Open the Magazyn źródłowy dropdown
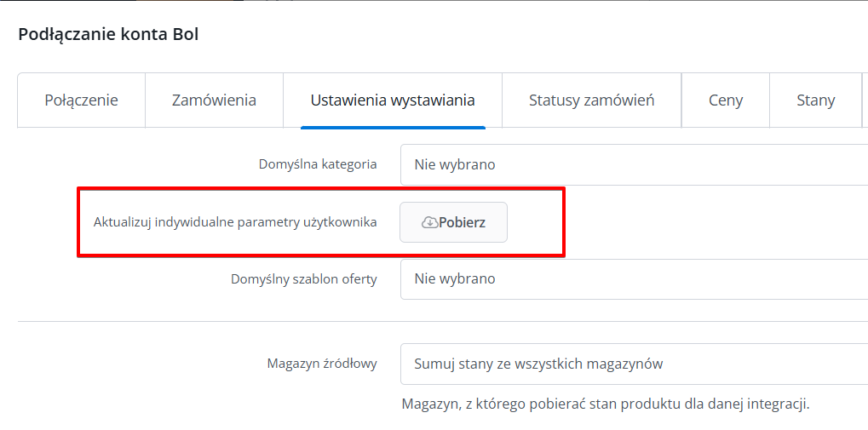 click(634, 364)
